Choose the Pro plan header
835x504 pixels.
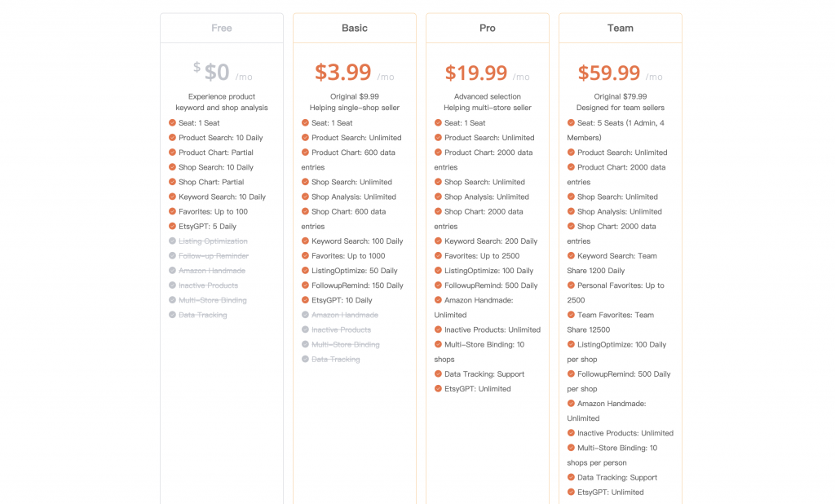pos(488,28)
